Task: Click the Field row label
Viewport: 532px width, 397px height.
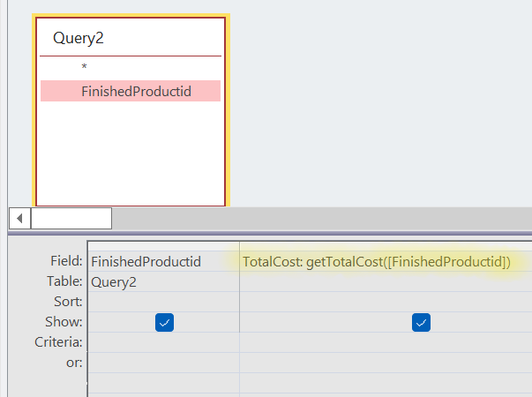Action: [67, 262]
